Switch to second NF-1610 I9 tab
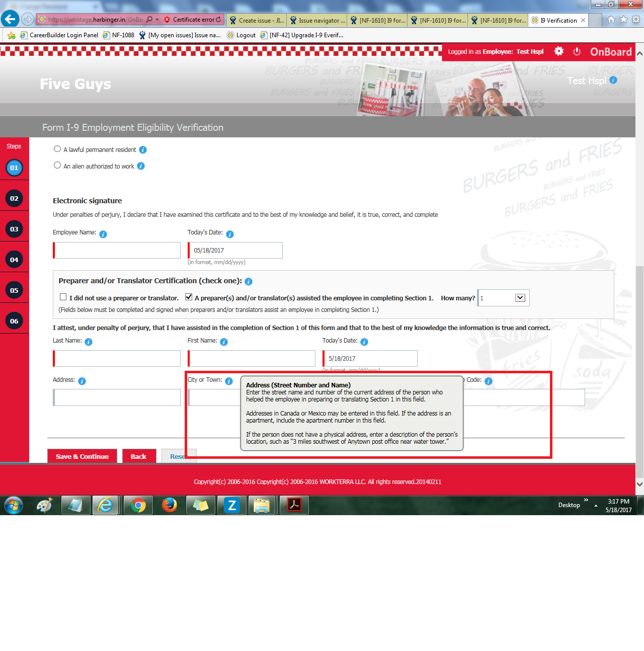This screenshot has height=651, width=644. [x=438, y=20]
